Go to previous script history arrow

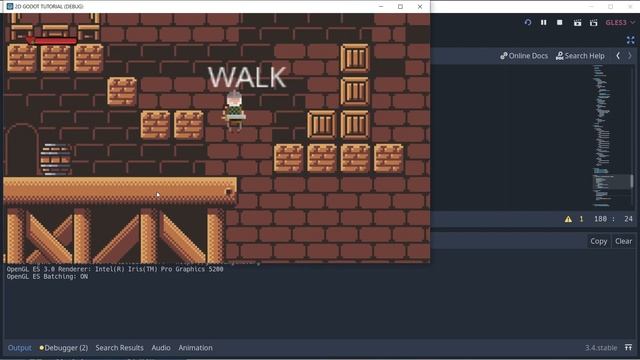tap(618, 56)
